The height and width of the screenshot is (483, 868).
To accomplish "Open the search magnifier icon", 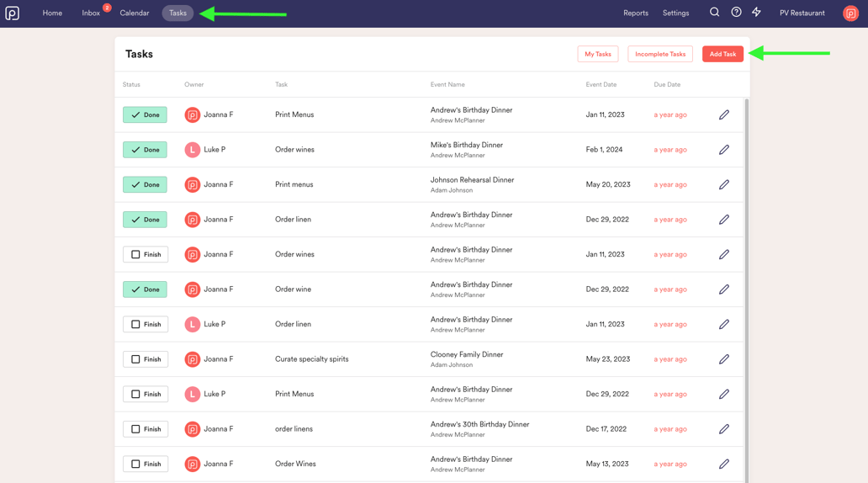I will pyautogui.click(x=715, y=12).
